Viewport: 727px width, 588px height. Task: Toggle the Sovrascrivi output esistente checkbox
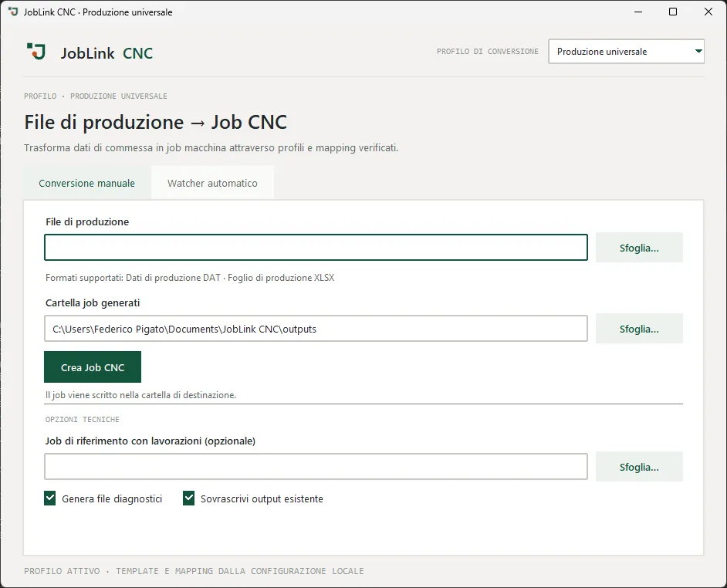[189, 498]
